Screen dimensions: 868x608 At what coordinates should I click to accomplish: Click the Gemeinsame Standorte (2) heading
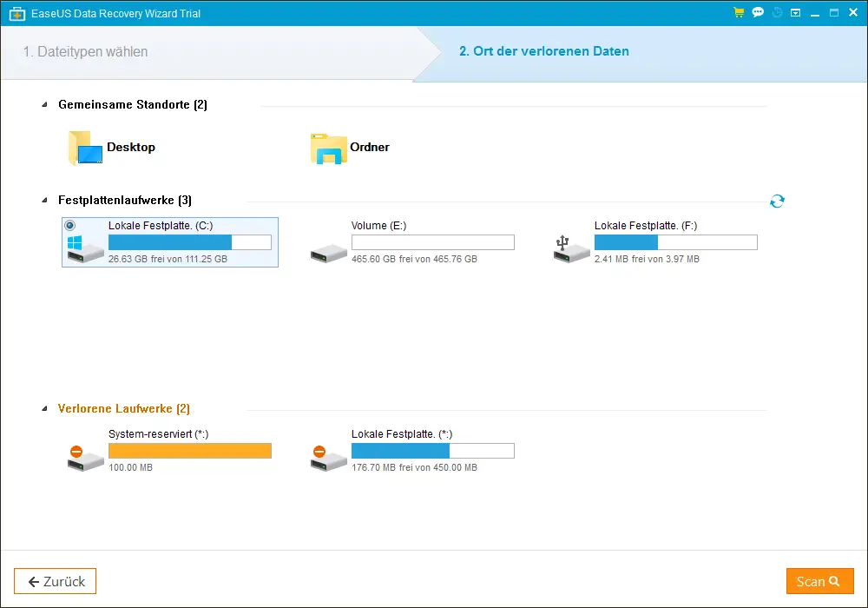click(133, 104)
